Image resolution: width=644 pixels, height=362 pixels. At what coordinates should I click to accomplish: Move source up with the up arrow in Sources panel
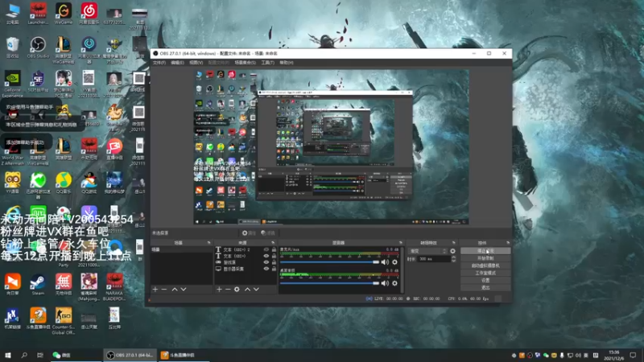point(247,290)
